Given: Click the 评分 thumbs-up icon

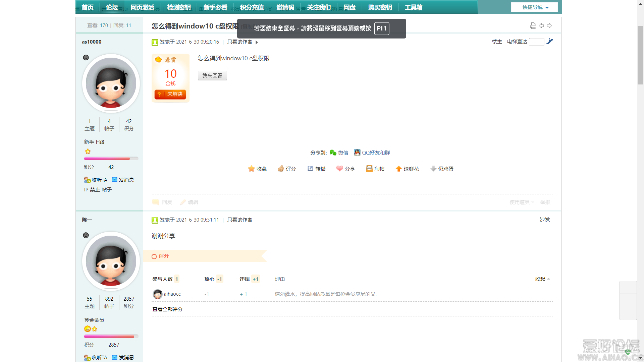Looking at the screenshot, I should [x=281, y=169].
